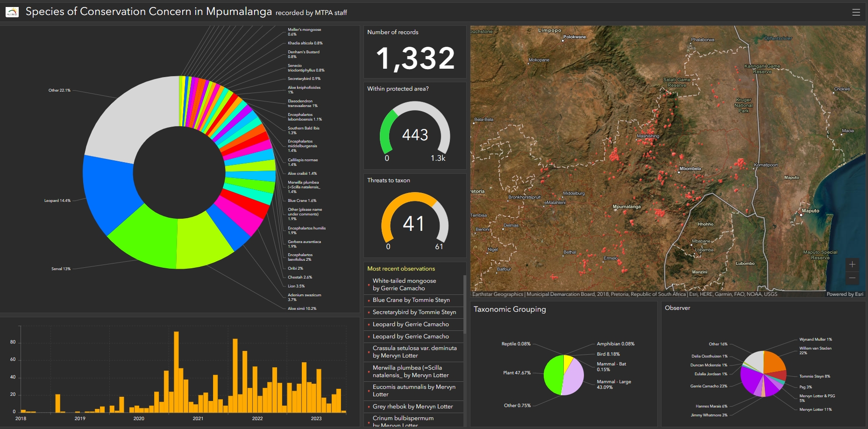Select 'Eucomis autumnalis by Mervyn Lotter' entry
The image size is (868, 429).
(413, 391)
